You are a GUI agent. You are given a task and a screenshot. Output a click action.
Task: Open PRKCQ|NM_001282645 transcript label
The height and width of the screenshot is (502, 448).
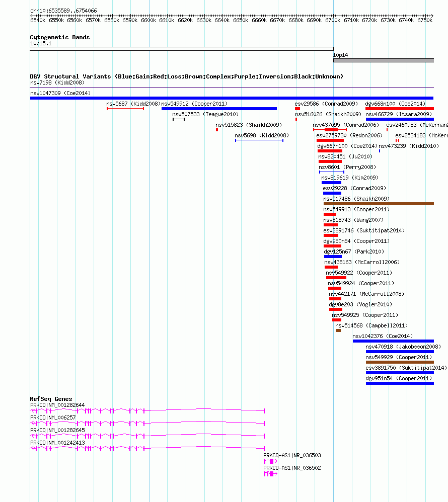tap(58, 430)
